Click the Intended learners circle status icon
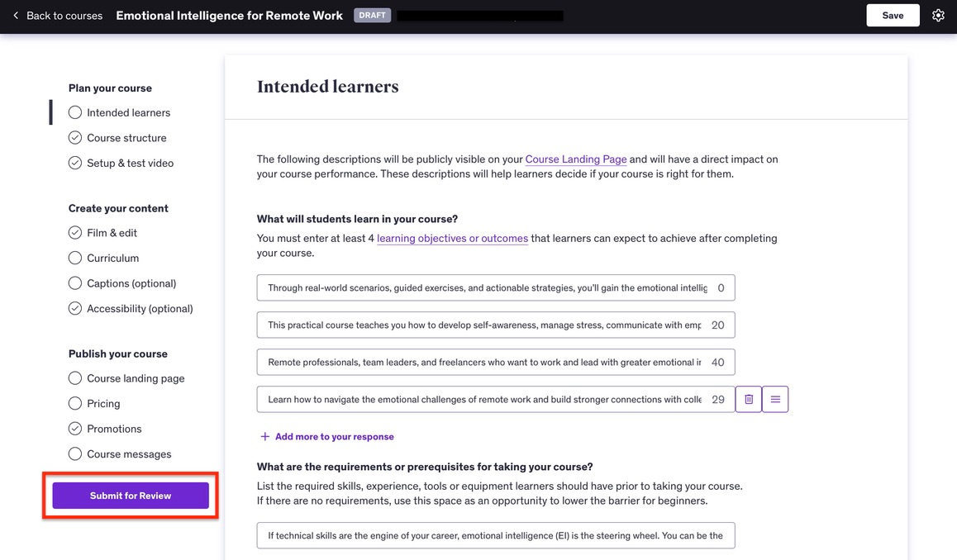The image size is (957, 560). tap(75, 112)
